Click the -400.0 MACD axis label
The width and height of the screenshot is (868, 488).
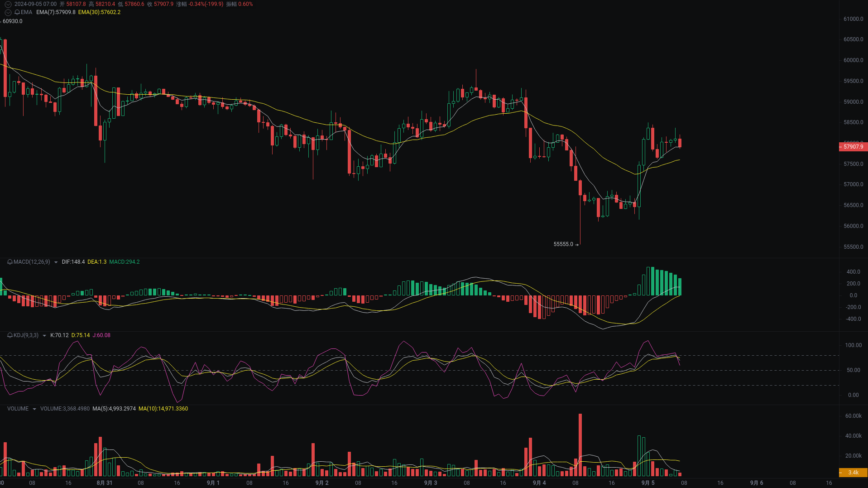click(x=853, y=319)
